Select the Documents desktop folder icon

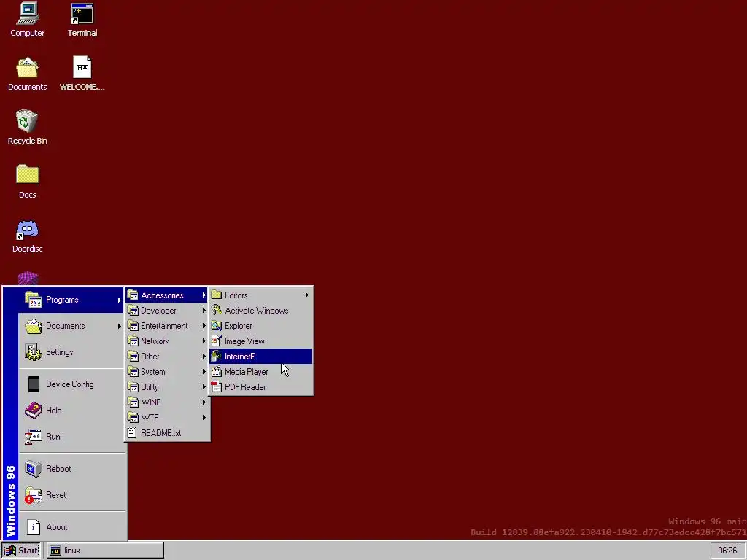point(27,68)
